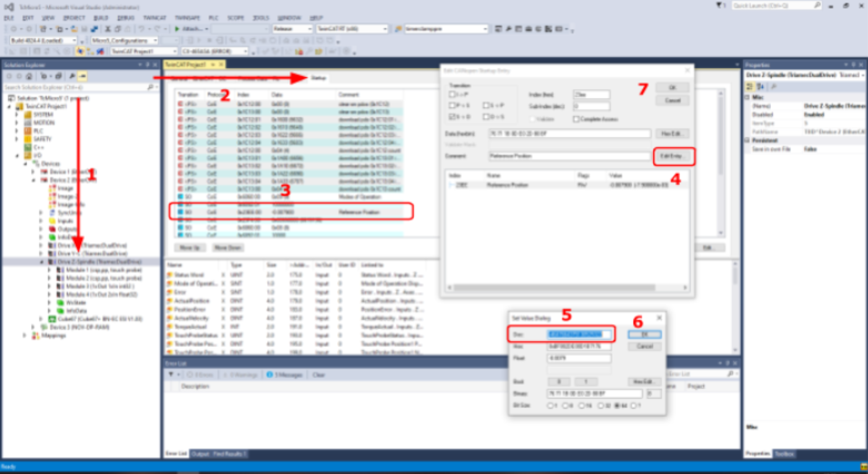
Task: Click the Mappings node icon
Action: tap(36, 335)
